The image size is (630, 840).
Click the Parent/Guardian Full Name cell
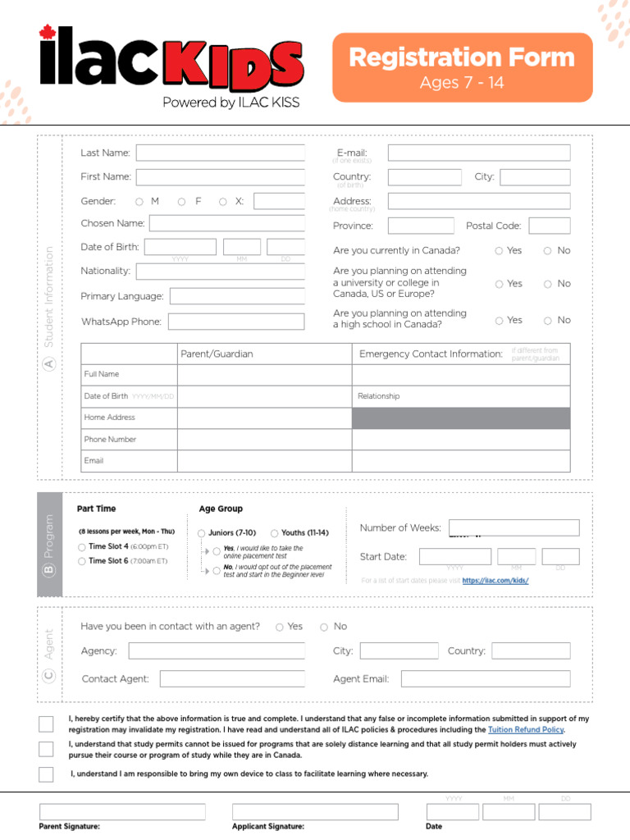(x=265, y=375)
